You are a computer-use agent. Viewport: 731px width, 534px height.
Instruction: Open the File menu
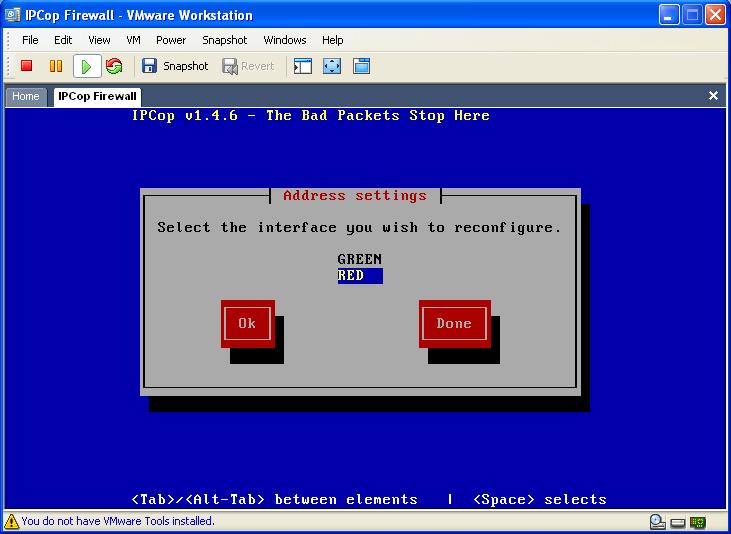30,40
